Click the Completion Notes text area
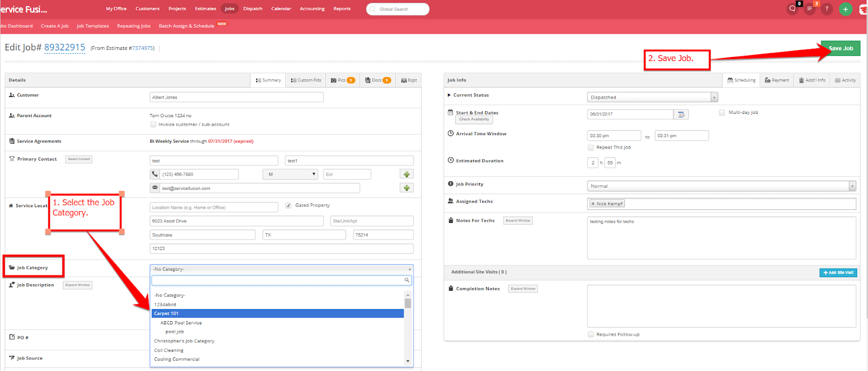This screenshot has width=868, height=371. click(x=722, y=306)
